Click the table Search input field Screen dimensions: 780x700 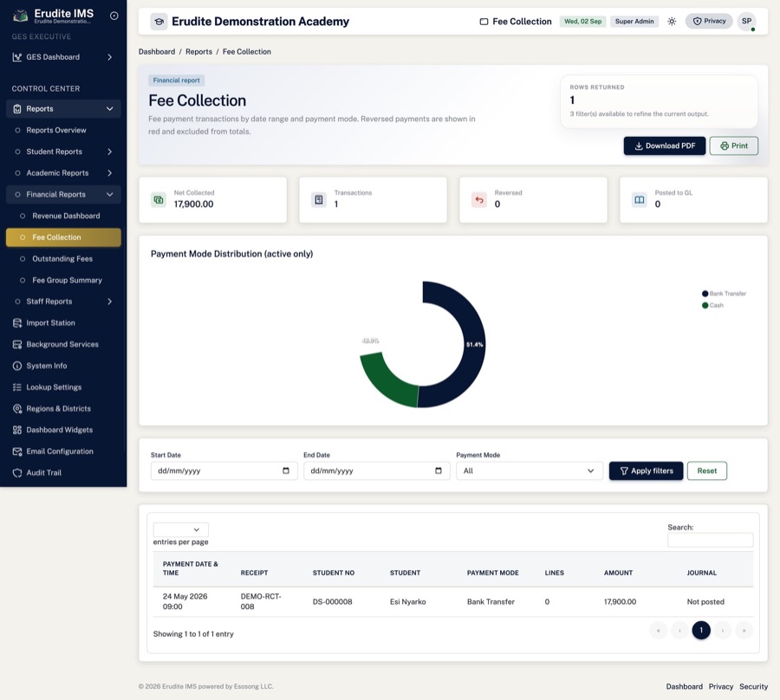pyautogui.click(x=710, y=541)
